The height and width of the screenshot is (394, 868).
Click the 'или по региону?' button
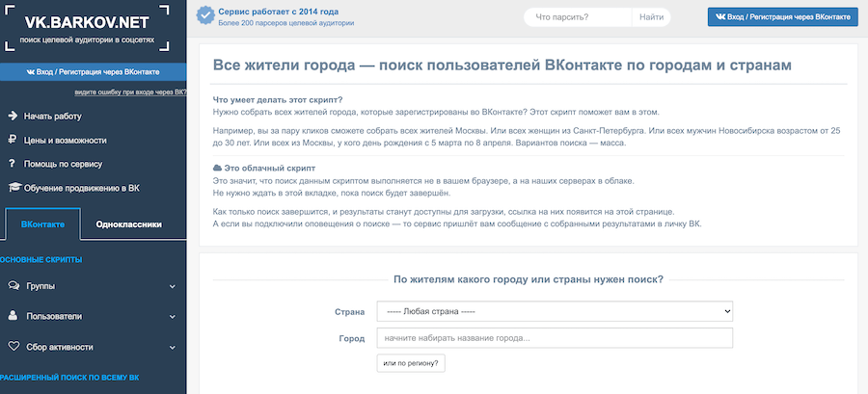point(411,363)
